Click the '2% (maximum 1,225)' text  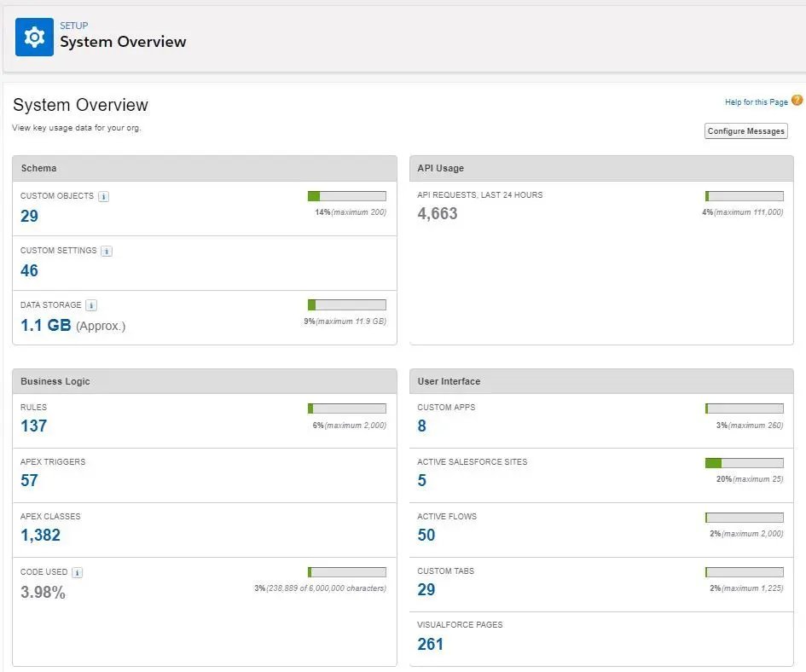coord(746,588)
